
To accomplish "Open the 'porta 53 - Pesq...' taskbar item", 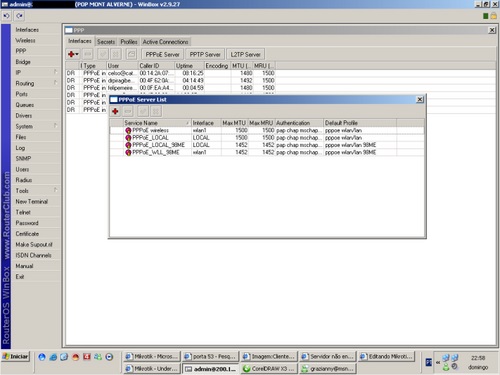I will (x=211, y=356).
